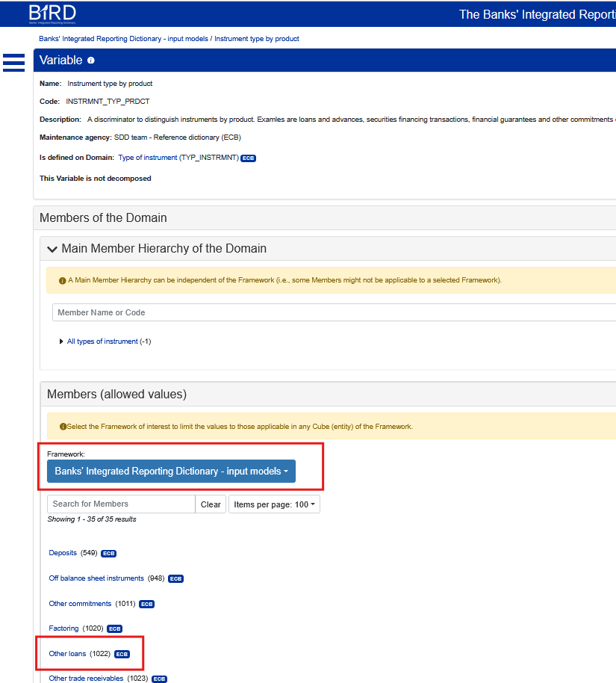Viewport: 616px width, 683px height.
Task: Expand All types of instrument tree node
Action: point(61,341)
